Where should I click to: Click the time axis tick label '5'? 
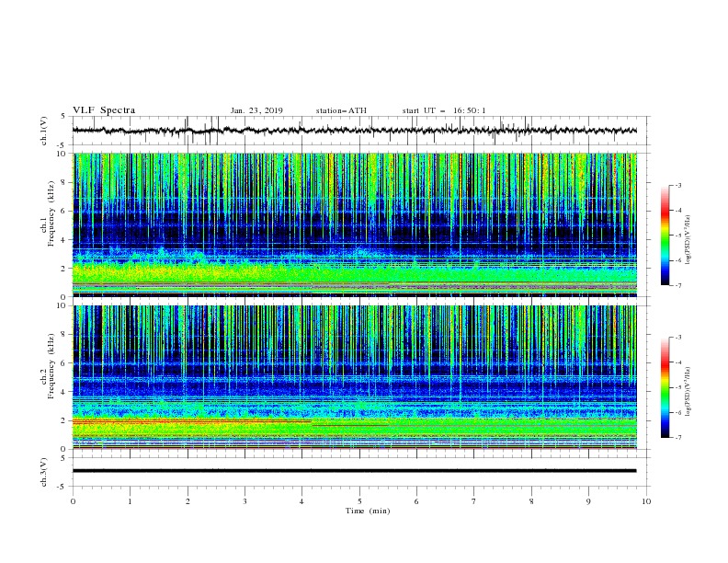tap(359, 501)
